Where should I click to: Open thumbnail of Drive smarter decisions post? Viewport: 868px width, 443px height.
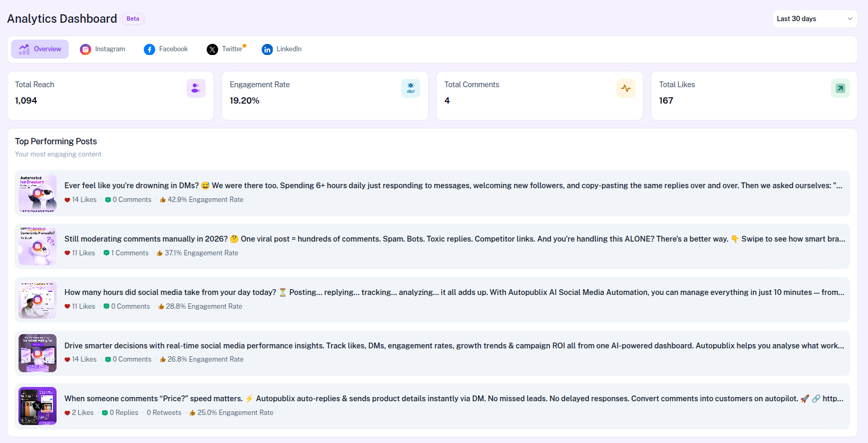[38, 353]
